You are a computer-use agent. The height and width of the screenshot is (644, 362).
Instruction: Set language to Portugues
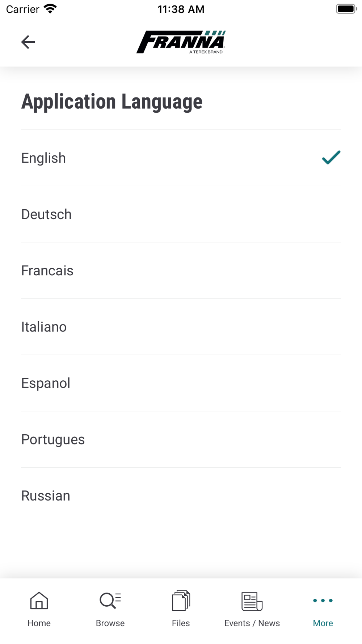pos(53,439)
